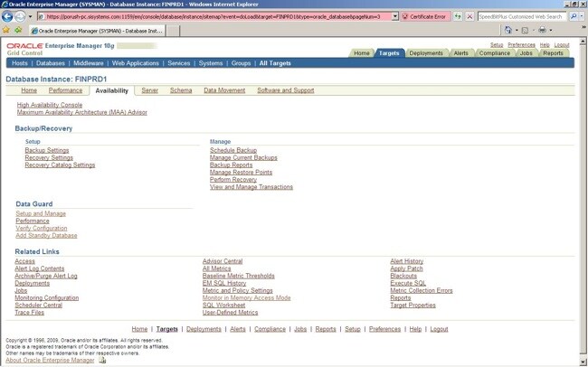Click the icon beside About Oracle Enterprise Manager
This screenshot has height=367, width=588.
pos(102,361)
